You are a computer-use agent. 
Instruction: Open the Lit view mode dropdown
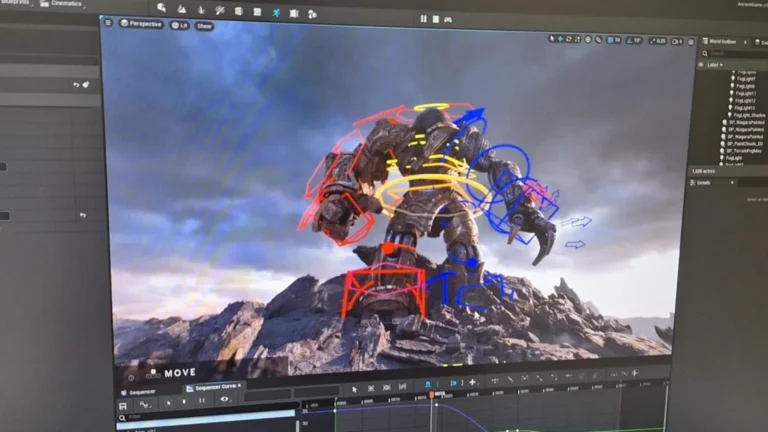[180, 25]
